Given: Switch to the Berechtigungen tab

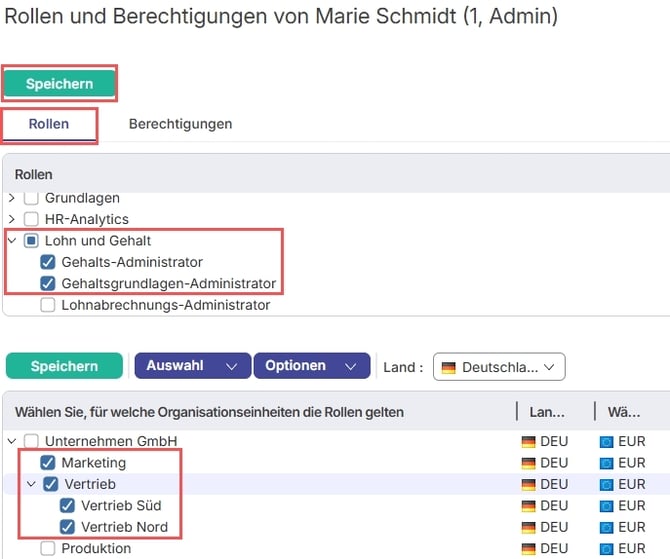Looking at the screenshot, I should (180, 124).
